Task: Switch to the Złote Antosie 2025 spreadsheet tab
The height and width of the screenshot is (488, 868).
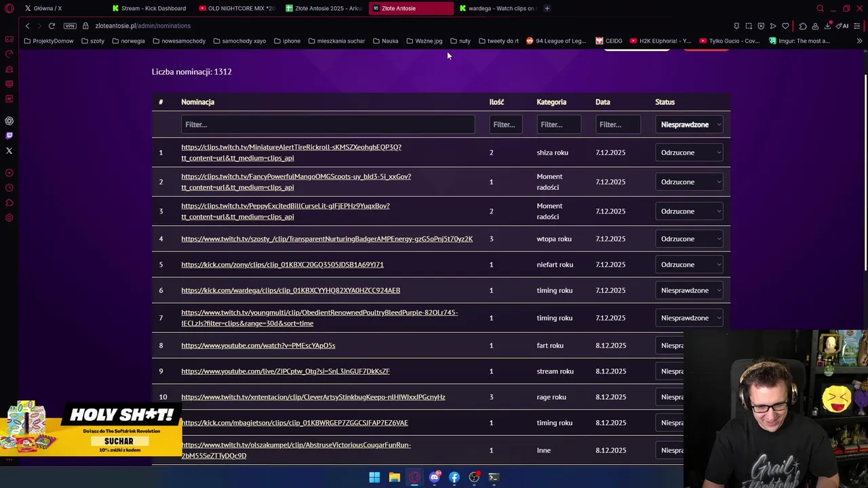Action: click(324, 8)
